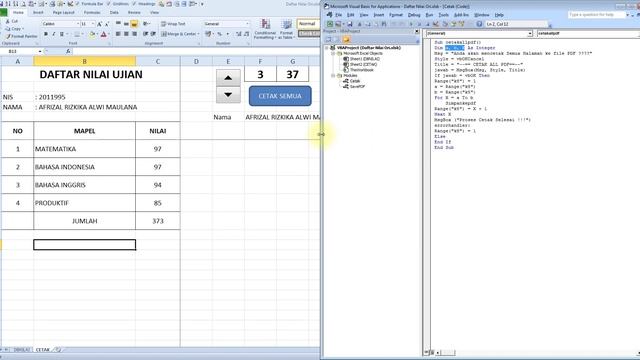The height and width of the screenshot is (360, 640).
Task: Click the spin up arrow button
Action: [228, 78]
